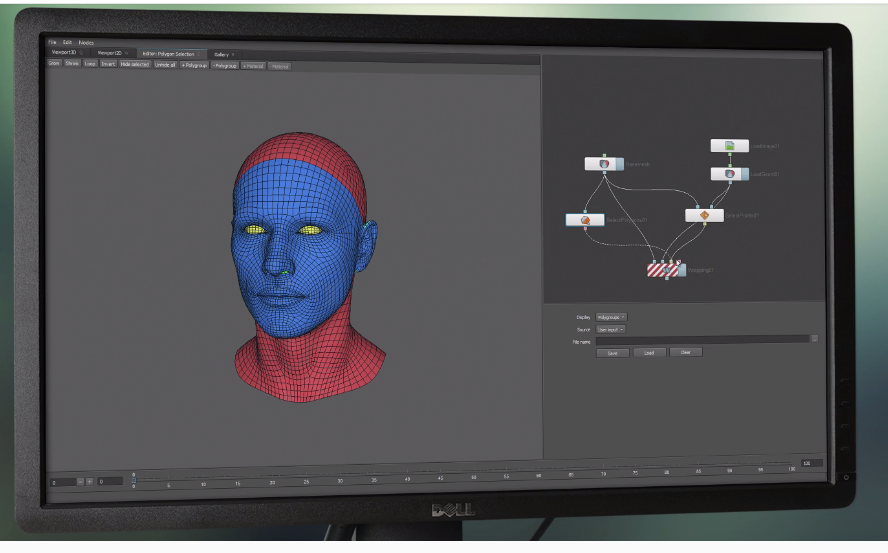Click the Basemesh node label

tap(638, 164)
